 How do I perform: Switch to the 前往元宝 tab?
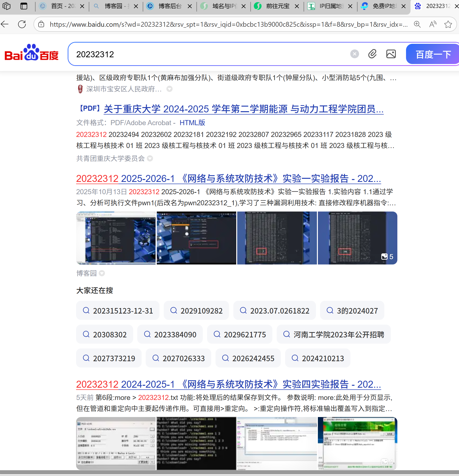click(277, 6)
